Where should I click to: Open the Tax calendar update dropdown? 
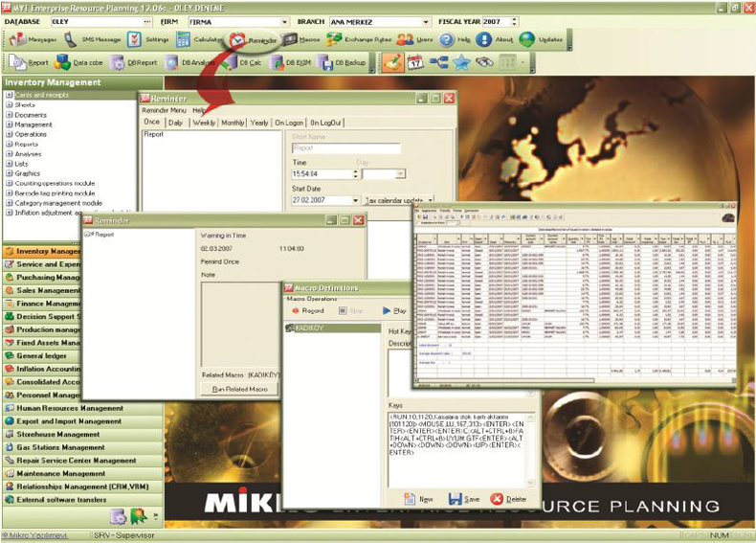tap(431, 199)
